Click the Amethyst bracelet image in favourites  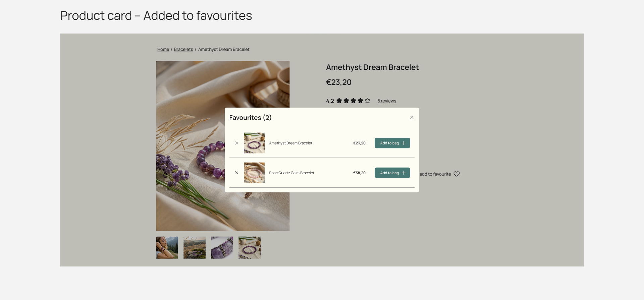(254, 143)
